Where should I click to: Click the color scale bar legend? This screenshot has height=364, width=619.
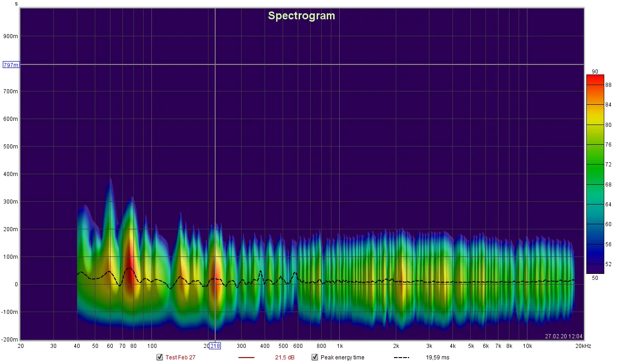click(595, 174)
